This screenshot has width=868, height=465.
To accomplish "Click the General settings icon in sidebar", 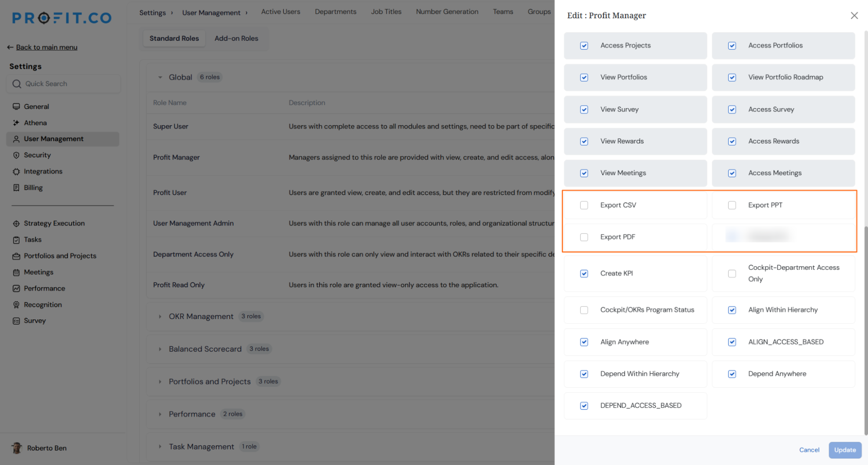I will point(16,106).
